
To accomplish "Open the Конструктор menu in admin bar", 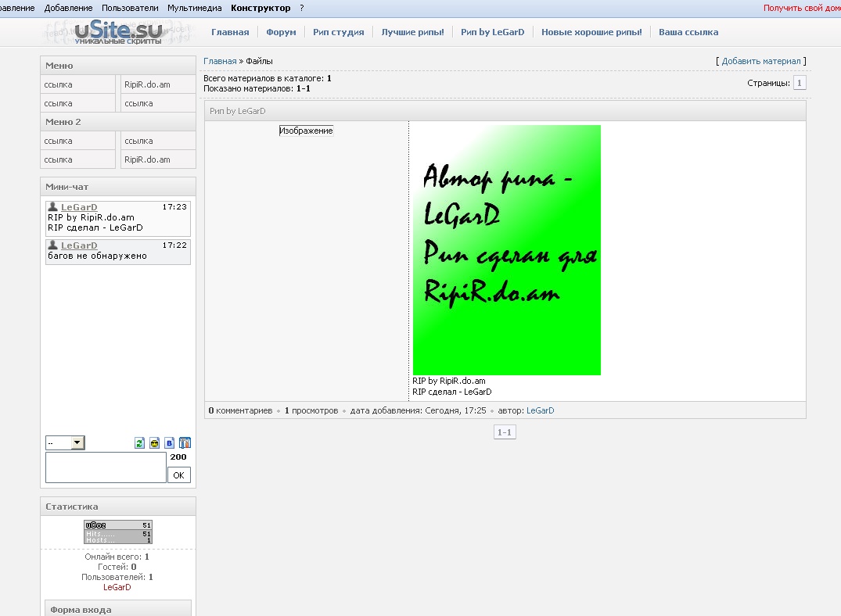I will click(x=261, y=8).
